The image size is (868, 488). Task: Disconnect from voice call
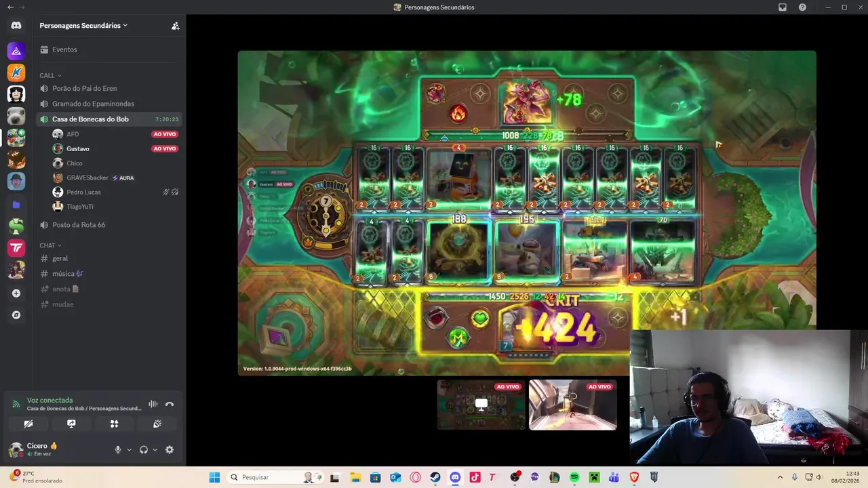pyautogui.click(x=170, y=404)
